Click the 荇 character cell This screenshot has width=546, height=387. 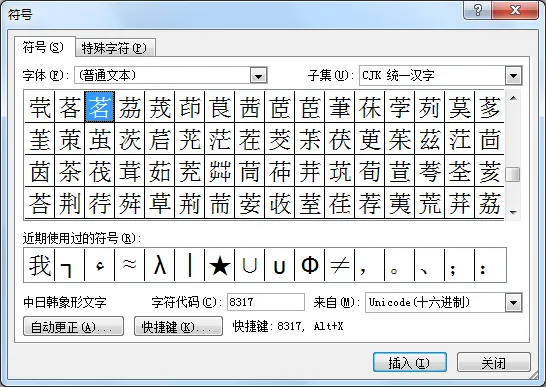coord(100,203)
